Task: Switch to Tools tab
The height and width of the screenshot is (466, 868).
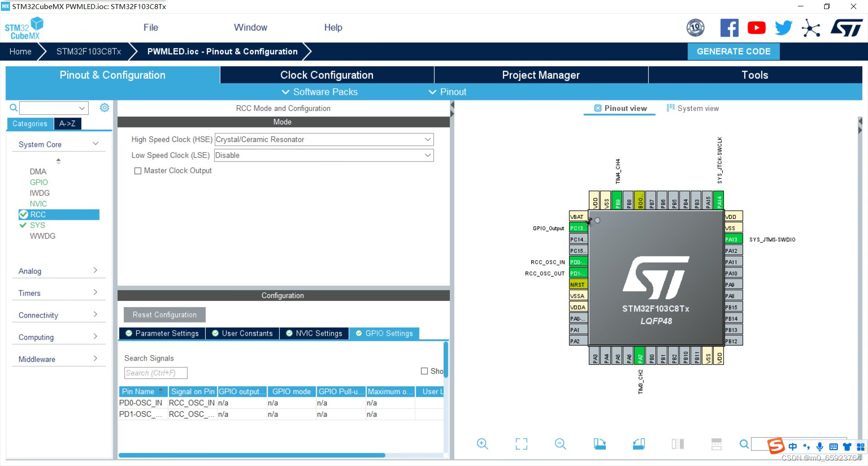Action: [755, 75]
